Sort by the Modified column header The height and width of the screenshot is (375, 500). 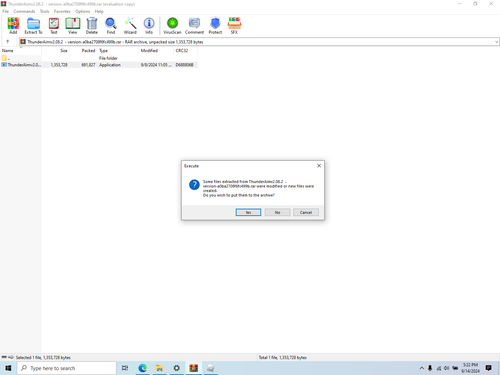coord(156,51)
